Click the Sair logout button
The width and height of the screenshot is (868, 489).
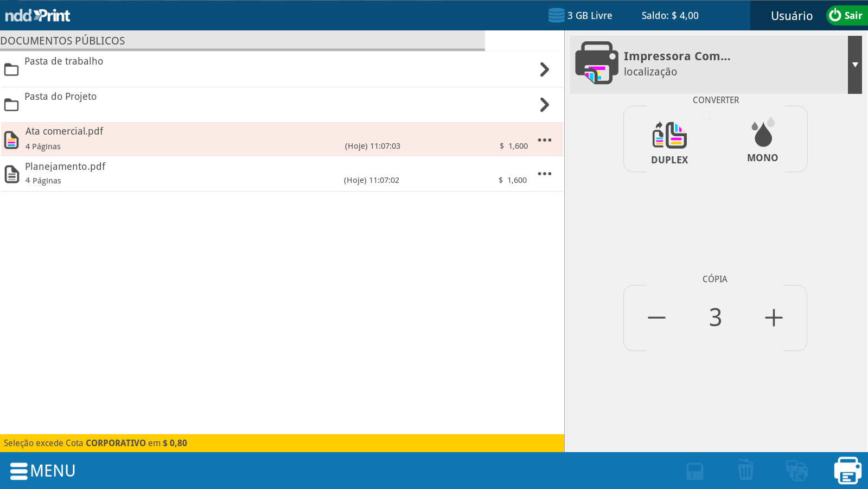[846, 15]
